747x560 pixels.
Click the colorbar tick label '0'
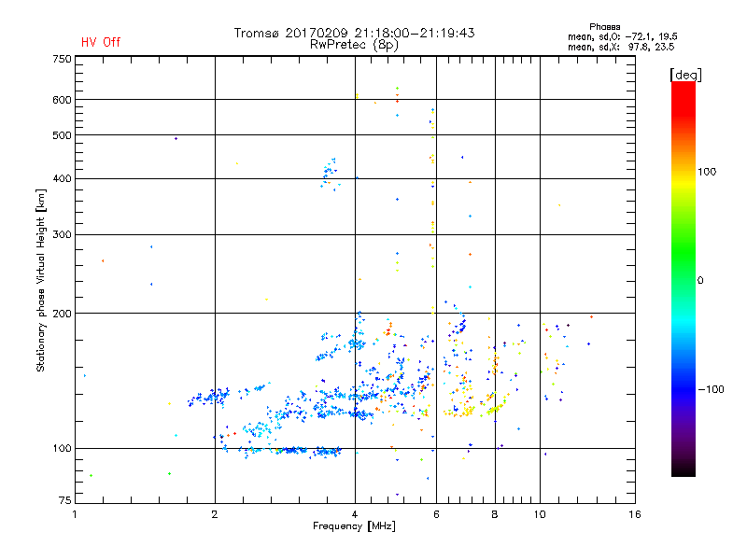point(700,281)
